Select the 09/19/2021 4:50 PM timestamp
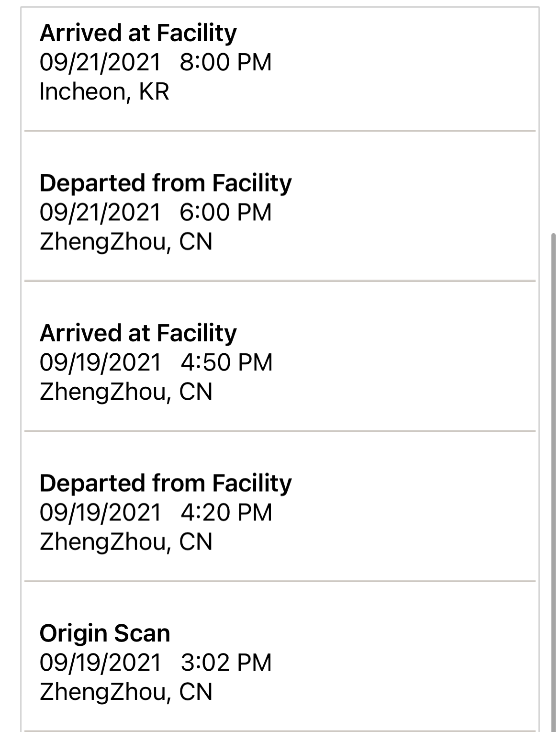This screenshot has height=732, width=560. (x=156, y=362)
